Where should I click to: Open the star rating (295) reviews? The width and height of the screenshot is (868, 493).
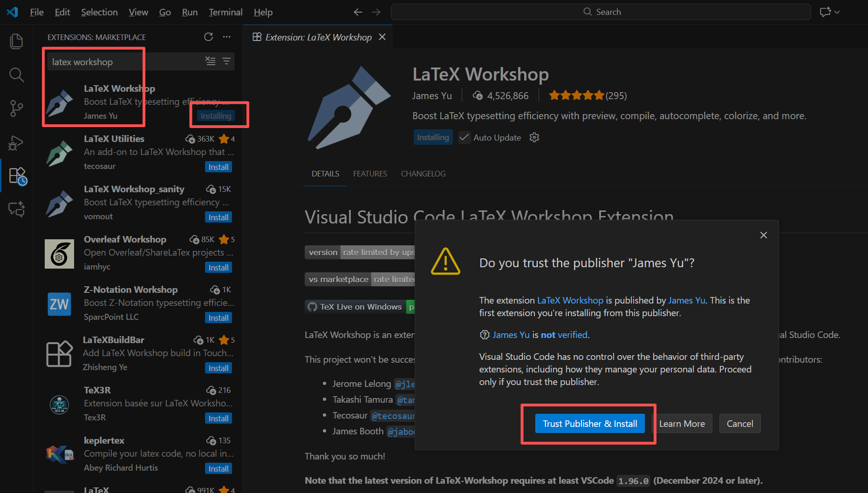588,95
